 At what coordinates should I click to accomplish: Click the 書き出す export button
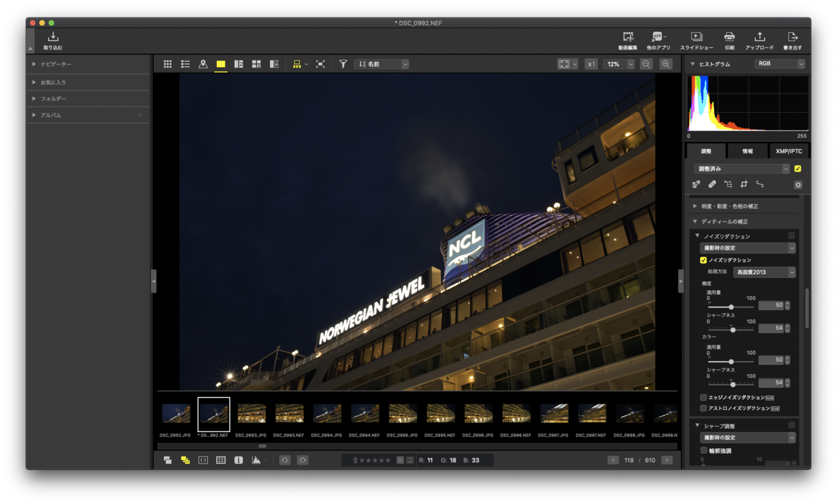point(792,38)
